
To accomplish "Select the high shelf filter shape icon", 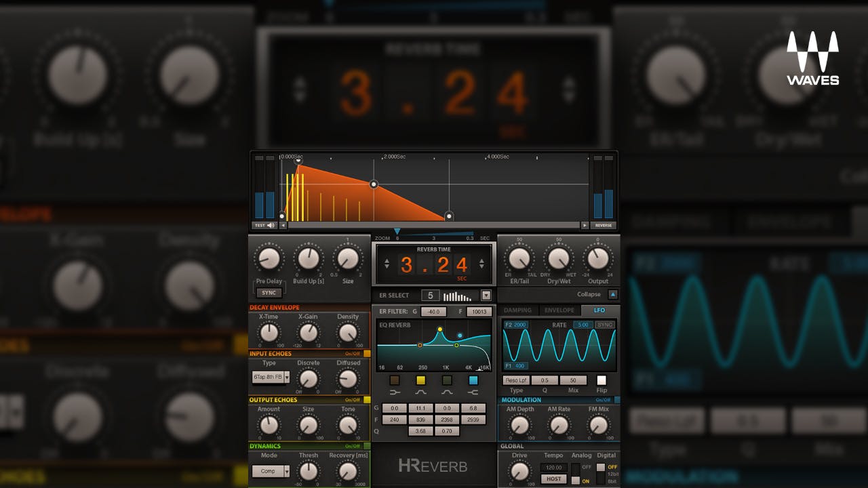I will point(473,392).
